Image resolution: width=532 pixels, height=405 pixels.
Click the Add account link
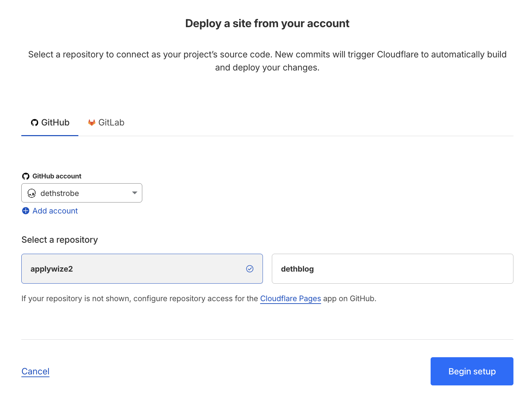pyautogui.click(x=55, y=211)
